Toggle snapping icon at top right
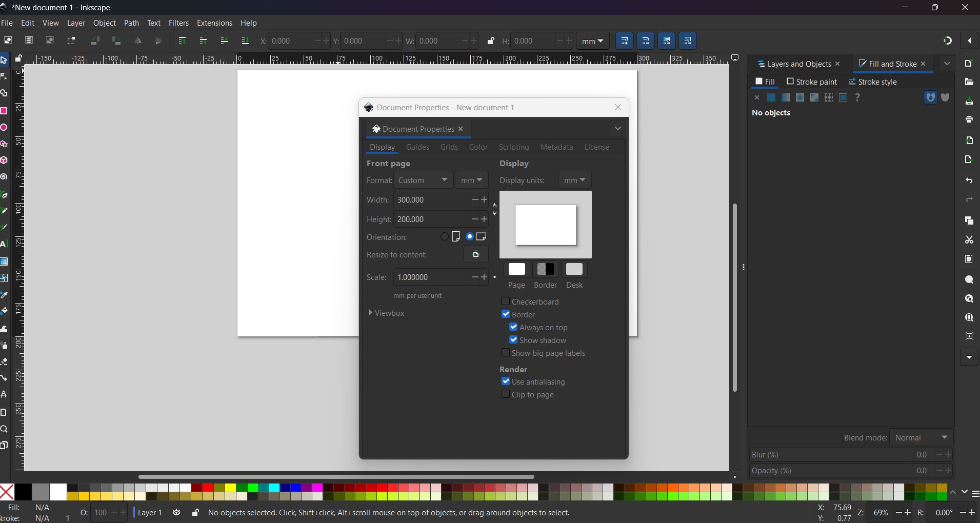This screenshot has height=523, width=980. pos(948,41)
